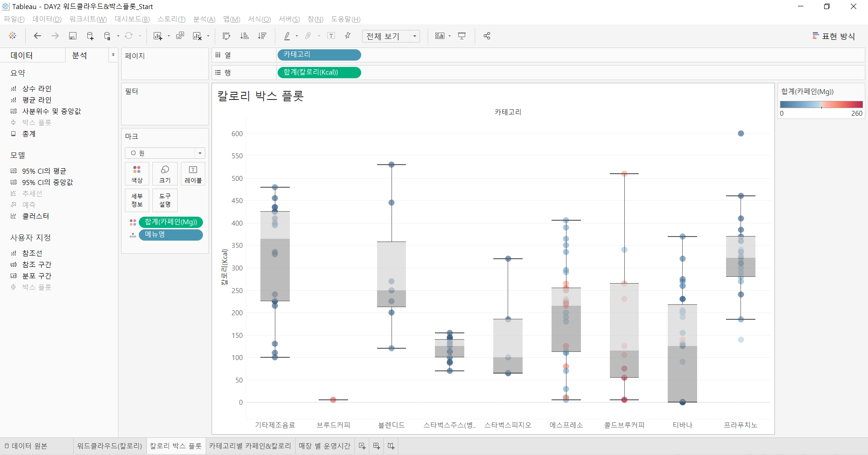Open the 대시보드 menu
Screen dimensions: 868x455
coord(132,19)
